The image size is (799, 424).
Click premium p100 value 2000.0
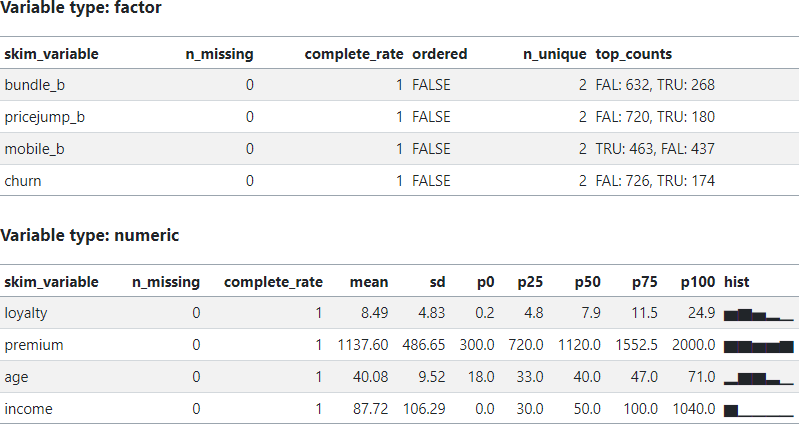click(x=694, y=345)
